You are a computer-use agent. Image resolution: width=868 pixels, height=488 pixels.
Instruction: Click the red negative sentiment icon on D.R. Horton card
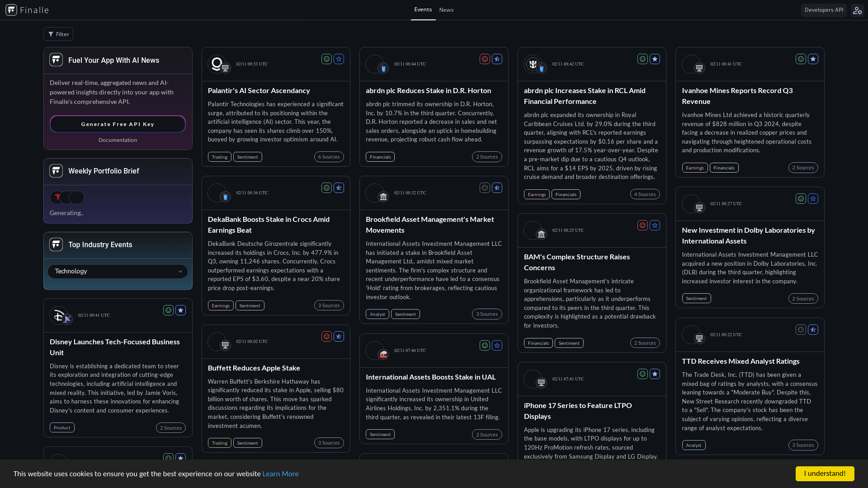pos(485,59)
